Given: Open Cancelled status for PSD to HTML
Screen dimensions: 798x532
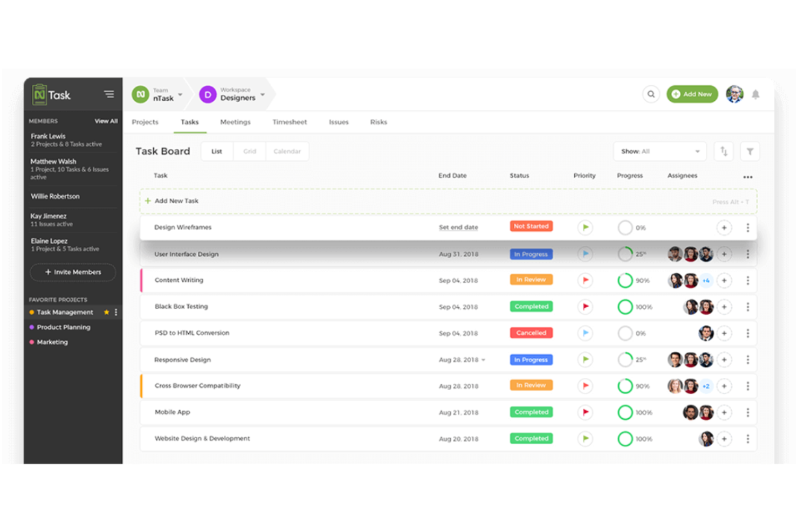Looking at the screenshot, I should click(x=531, y=333).
